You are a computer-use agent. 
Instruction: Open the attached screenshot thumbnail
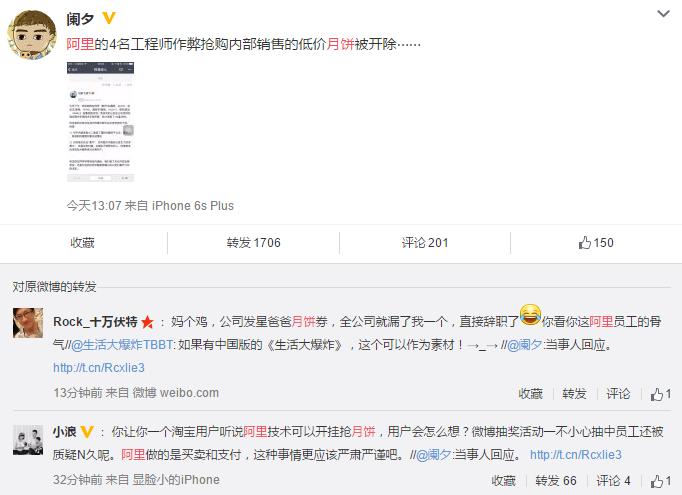pyautogui.click(x=100, y=122)
